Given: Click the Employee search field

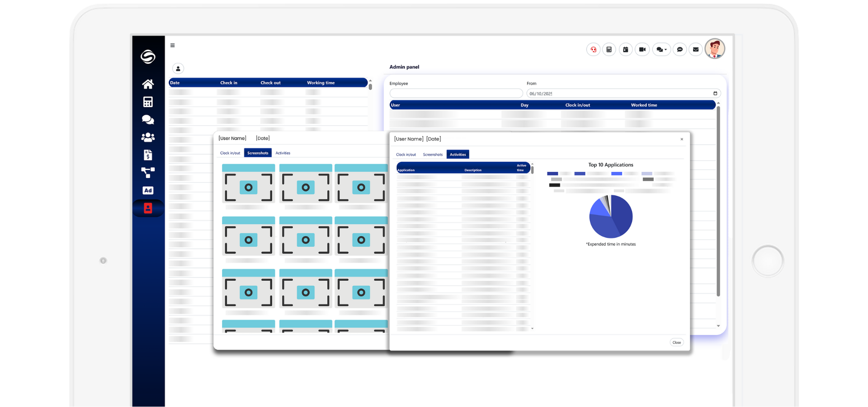Looking at the screenshot, I should [456, 94].
